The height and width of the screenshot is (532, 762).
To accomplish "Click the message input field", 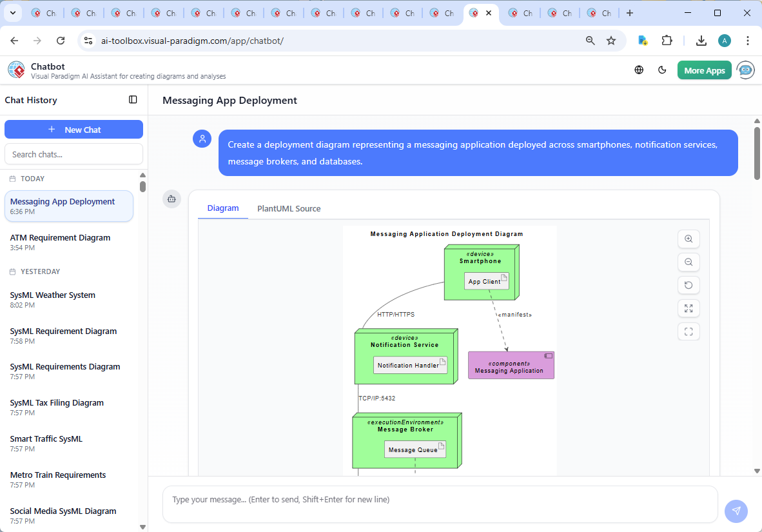I will coord(440,504).
